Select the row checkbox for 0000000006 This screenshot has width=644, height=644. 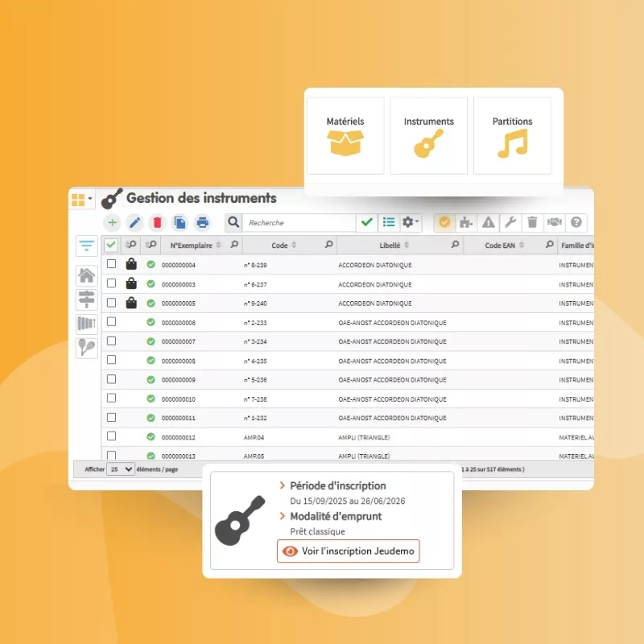click(x=111, y=322)
